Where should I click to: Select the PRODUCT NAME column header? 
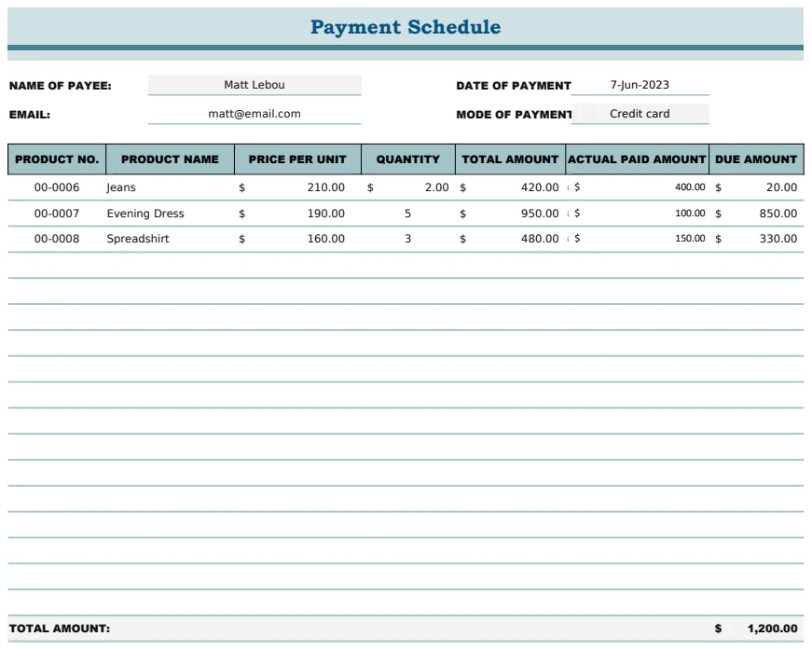coord(170,159)
